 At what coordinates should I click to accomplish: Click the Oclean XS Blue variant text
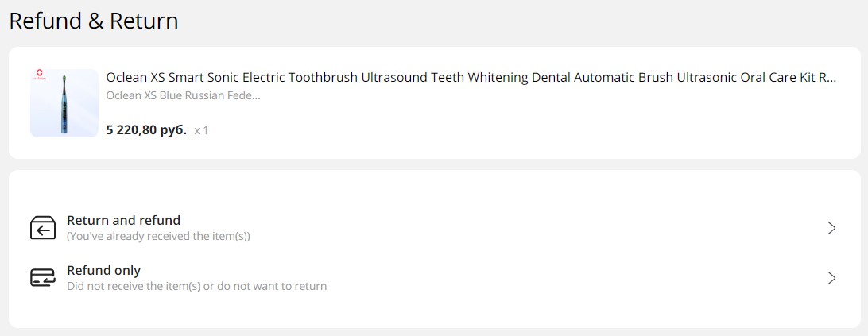(x=183, y=95)
